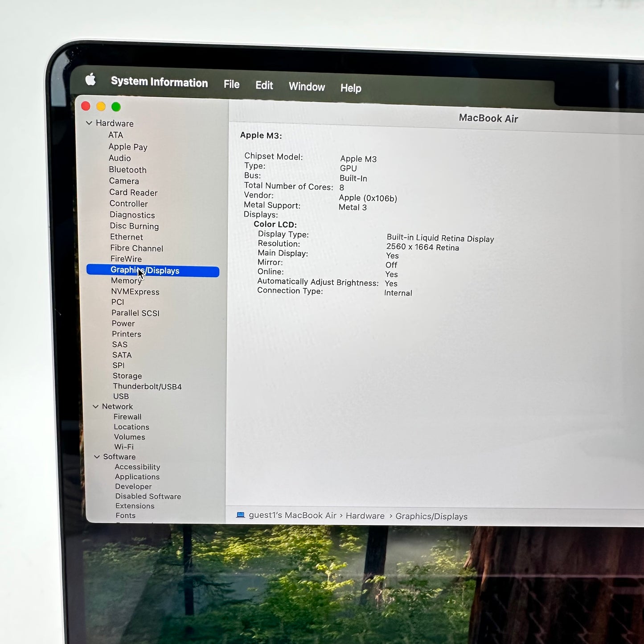Open the File menu
The width and height of the screenshot is (644, 644).
click(x=231, y=84)
